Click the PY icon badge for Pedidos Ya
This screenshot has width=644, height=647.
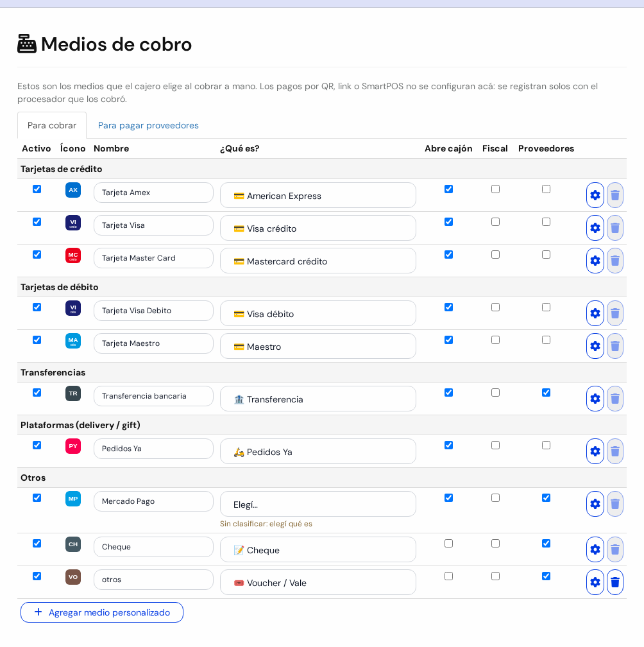(73, 446)
